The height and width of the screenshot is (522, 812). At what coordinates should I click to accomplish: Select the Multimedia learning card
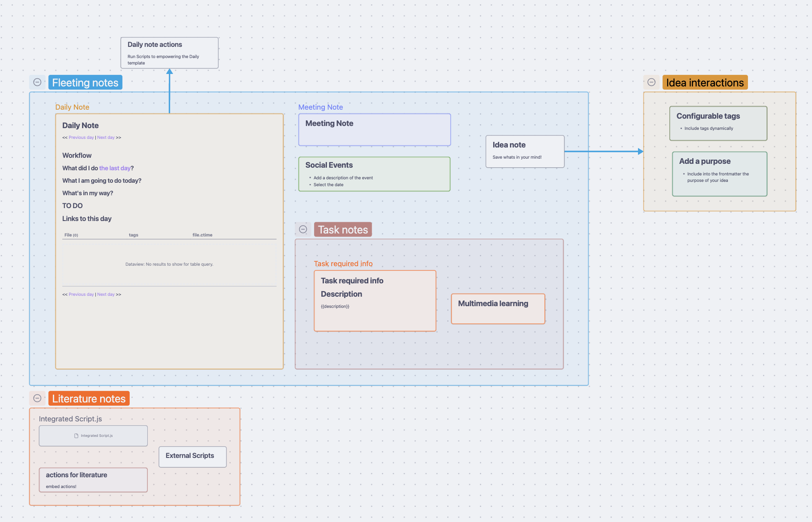coord(498,309)
